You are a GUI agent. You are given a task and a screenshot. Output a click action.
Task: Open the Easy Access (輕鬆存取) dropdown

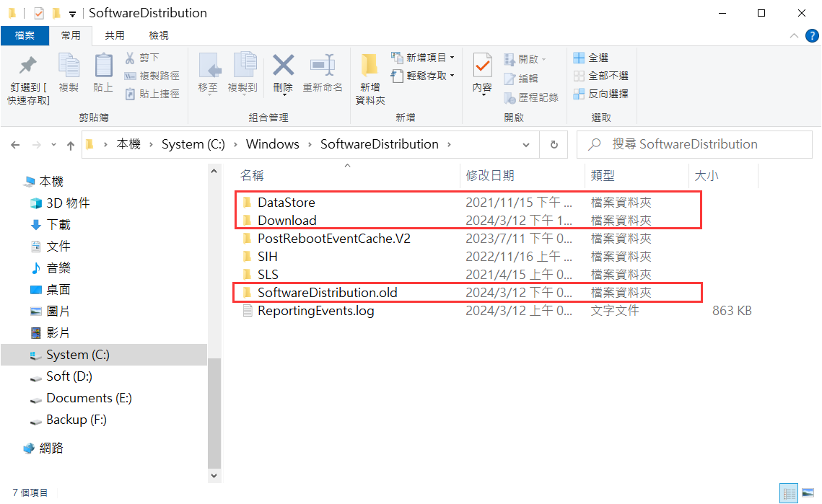click(x=423, y=76)
